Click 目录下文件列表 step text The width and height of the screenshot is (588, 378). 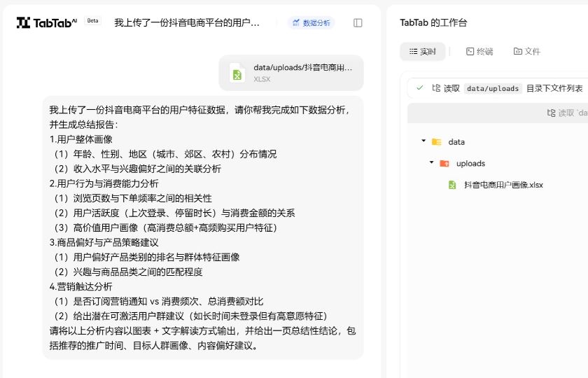coord(554,88)
